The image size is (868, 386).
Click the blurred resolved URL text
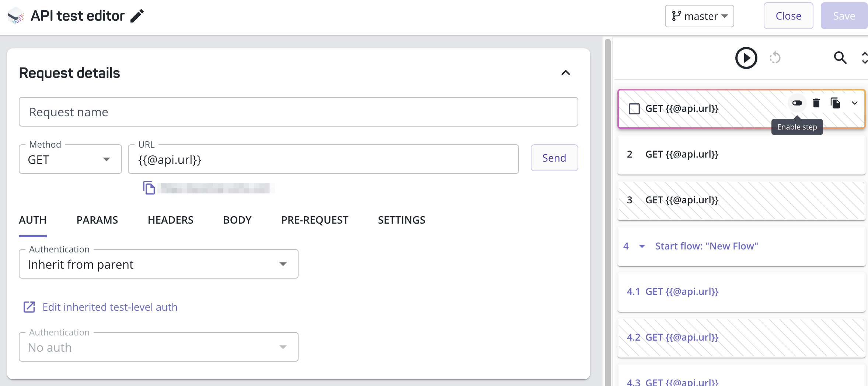(x=216, y=188)
